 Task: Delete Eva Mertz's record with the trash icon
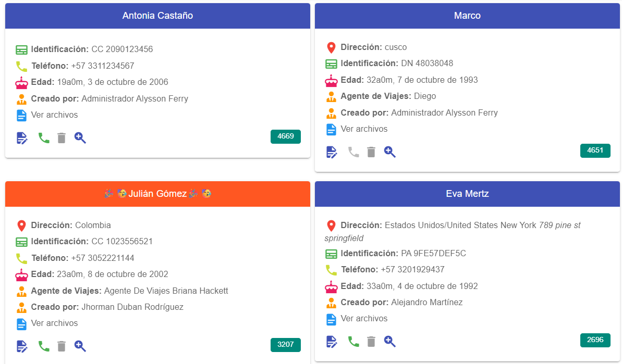[x=371, y=342]
